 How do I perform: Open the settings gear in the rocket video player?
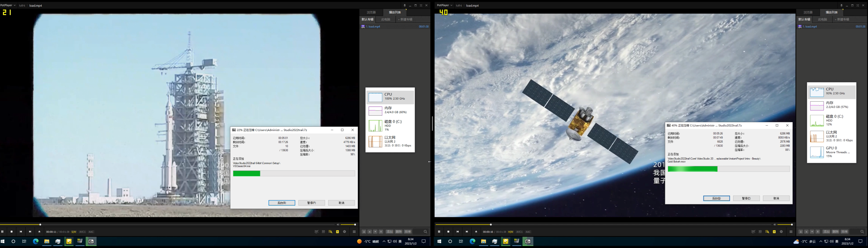[345, 232]
